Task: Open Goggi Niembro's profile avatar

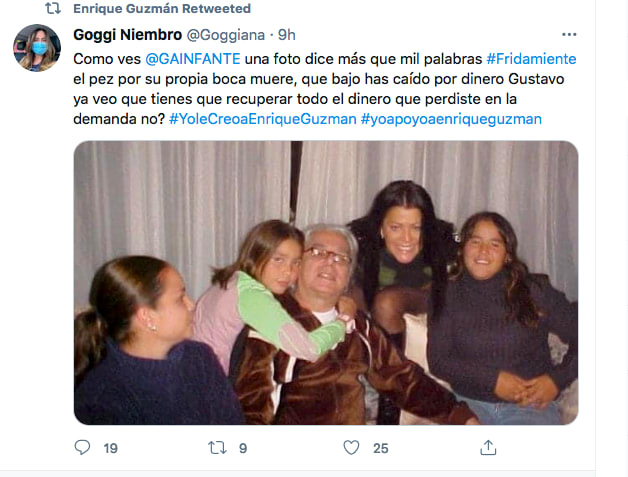Action: click(x=37, y=48)
